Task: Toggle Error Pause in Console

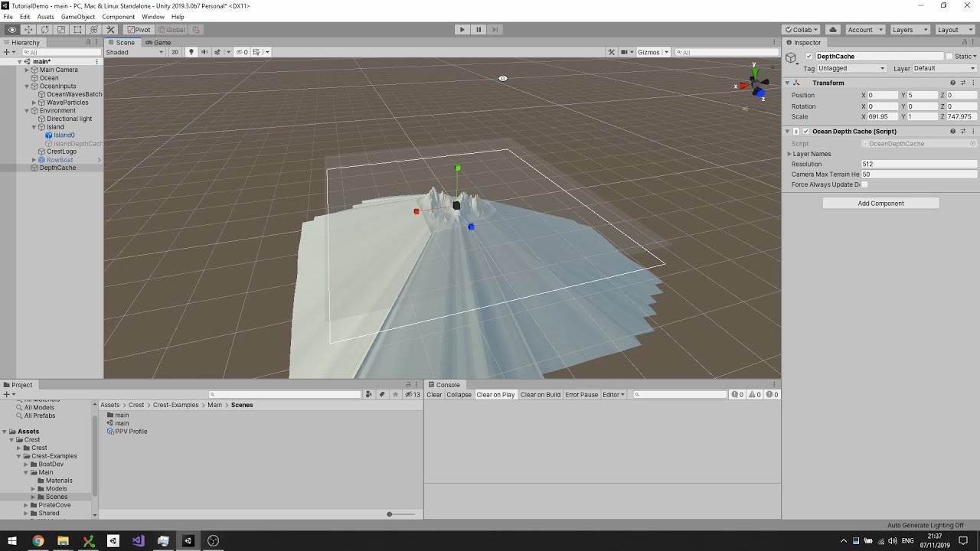Action: coord(582,395)
